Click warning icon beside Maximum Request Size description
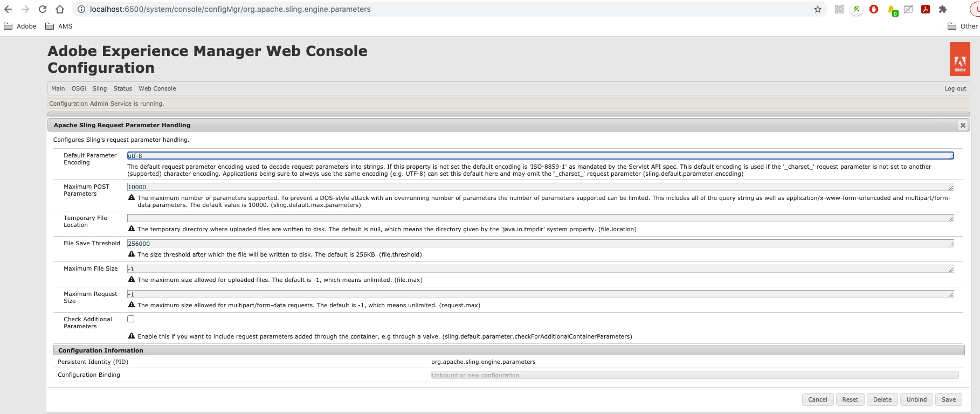The height and width of the screenshot is (414, 980). [132, 305]
